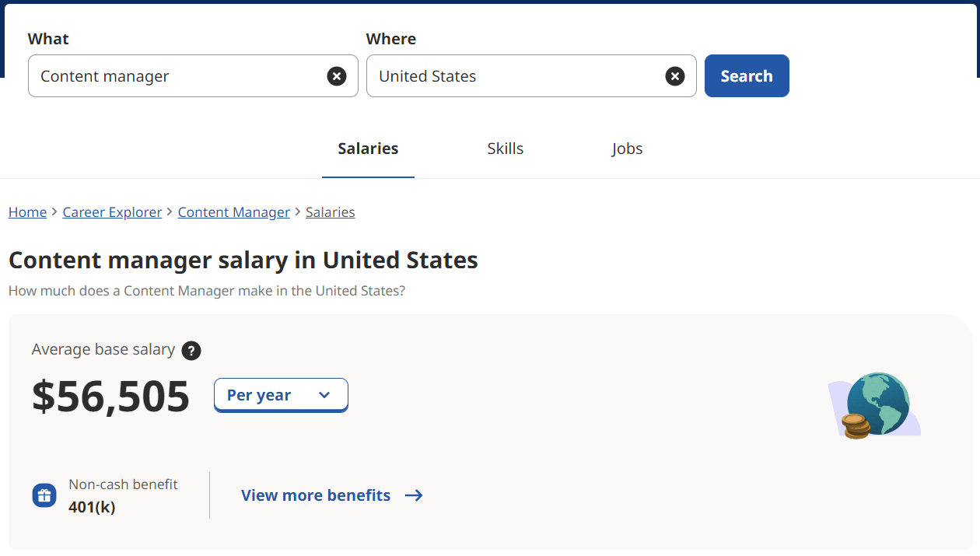The image size is (980, 556).
Task: Click the average base salary help icon
Action: (x=191, y=351)
